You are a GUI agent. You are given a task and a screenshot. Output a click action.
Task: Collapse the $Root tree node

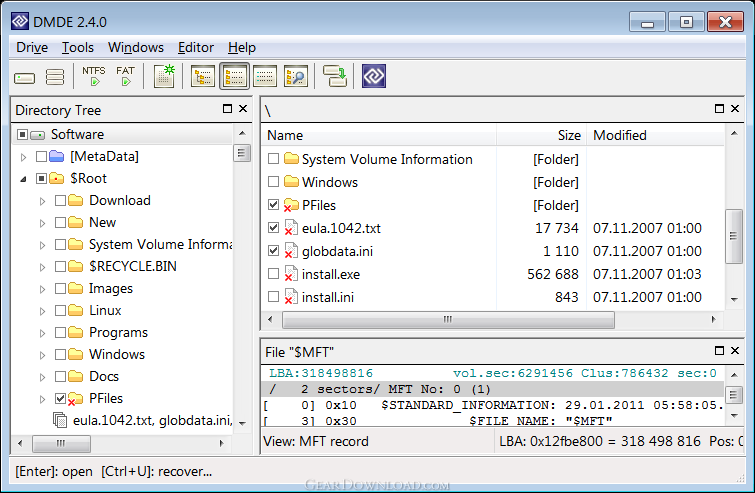click(x=23, y=179)
